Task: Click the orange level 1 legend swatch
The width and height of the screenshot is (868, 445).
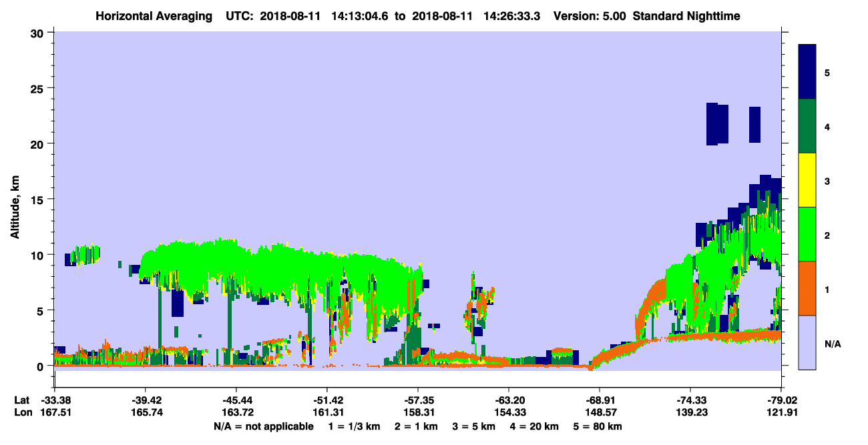Action: coord(807,288)
